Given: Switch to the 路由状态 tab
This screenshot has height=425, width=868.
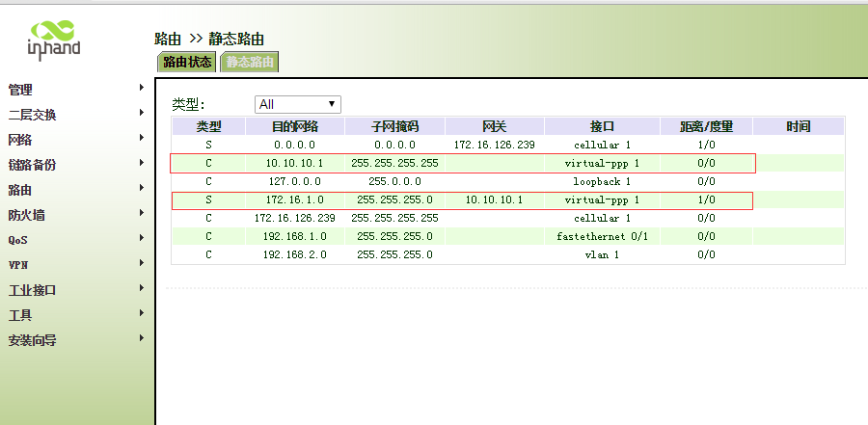Looking at the screenshot, I should 187,62.
